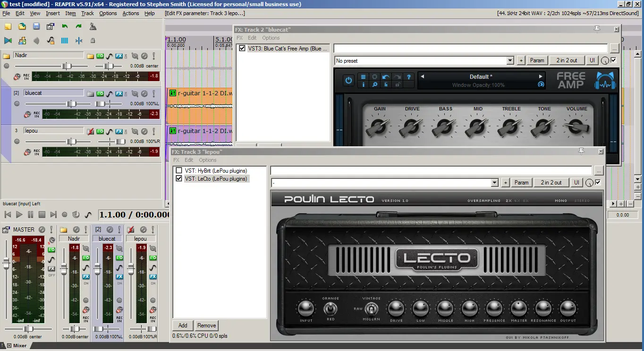Toggle phase invert on the lepou track

click(x=144, y=131)
